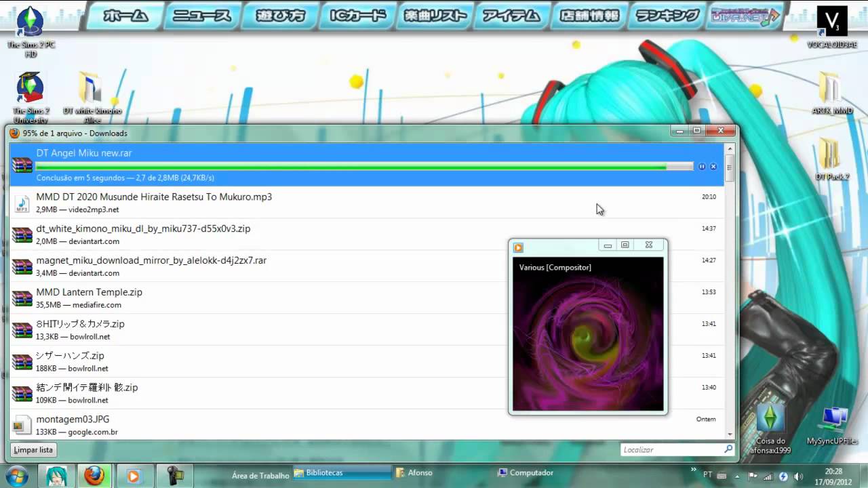The image size is (868, 488).
Task: Click the camera recorder taskbar icon
Action: (174, 476)
